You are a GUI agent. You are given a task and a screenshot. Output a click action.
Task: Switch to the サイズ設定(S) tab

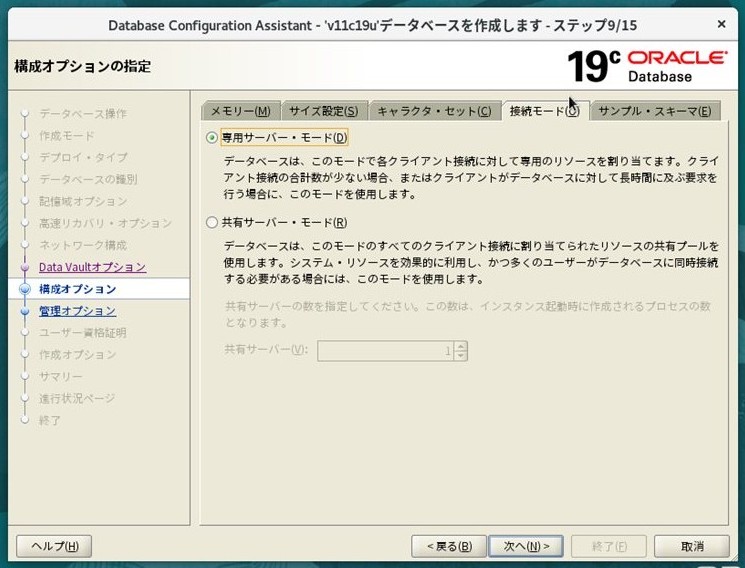coord(324,111)
